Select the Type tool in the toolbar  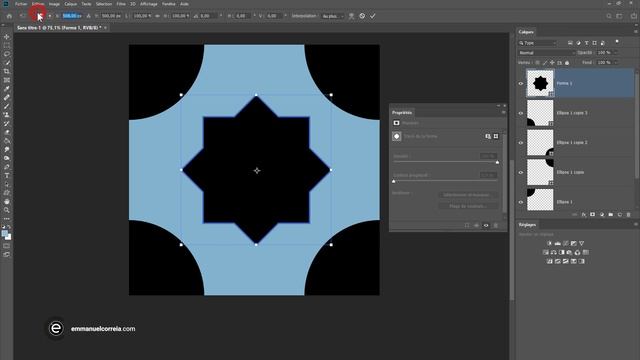coord(7,176)
